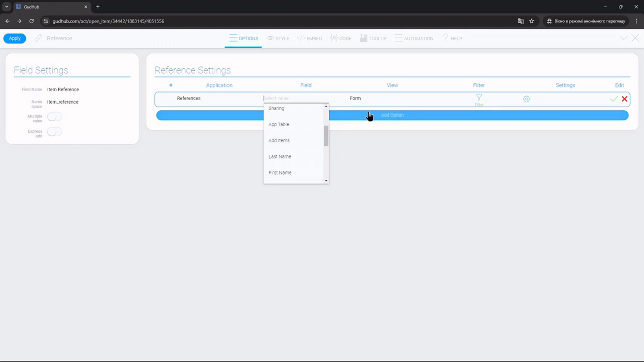The width and height of the screenshot is (644, 362).
Task: Close the settings panel with X icon
Action: point(635,38)
